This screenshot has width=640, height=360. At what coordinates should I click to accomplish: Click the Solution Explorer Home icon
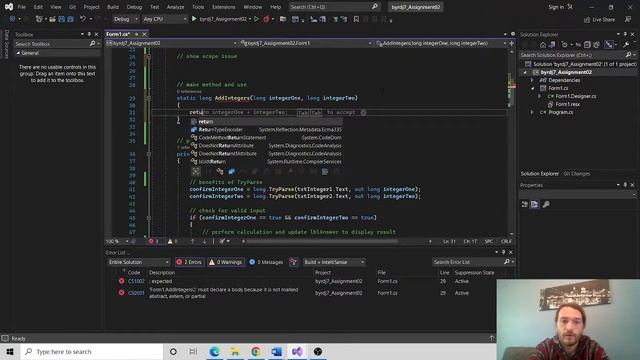point(542,45)
